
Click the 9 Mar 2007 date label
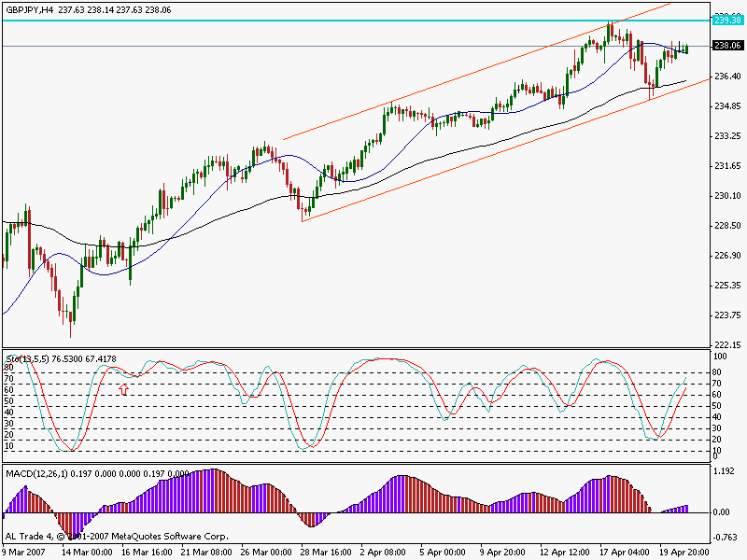tap(24, 553)
